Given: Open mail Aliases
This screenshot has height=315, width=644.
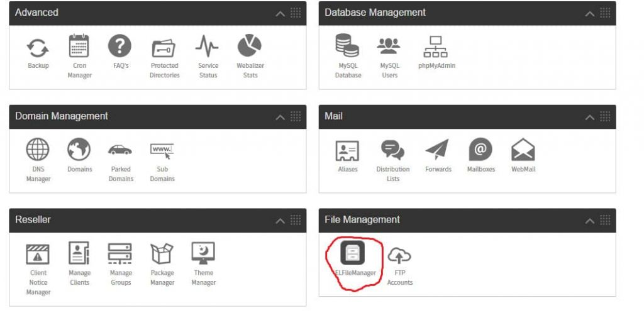Looking at the screenshot, I should coord(347,157).
